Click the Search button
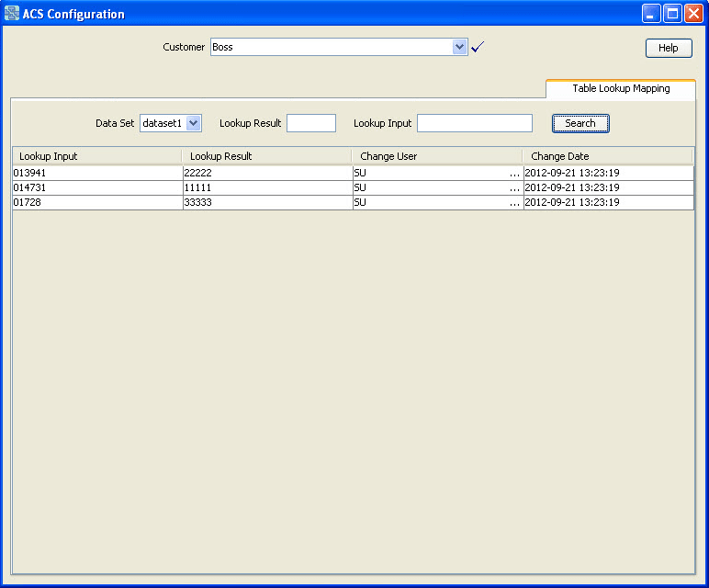709x588 pixels. [580, 123]
